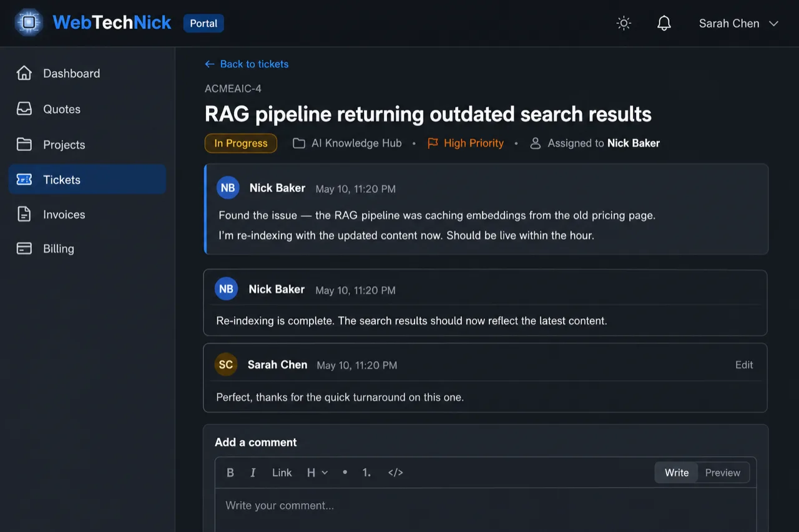Click the person icon beside Assigned to
This screenshot has width=799, height=532.
(536, 143)
